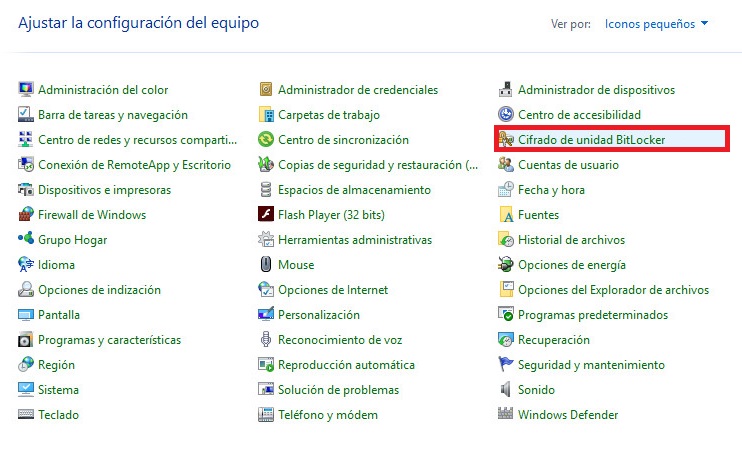Click the Barra de tareas y navegación icon
This screenshot has width=742, height=450.
(x=26, y=114)
